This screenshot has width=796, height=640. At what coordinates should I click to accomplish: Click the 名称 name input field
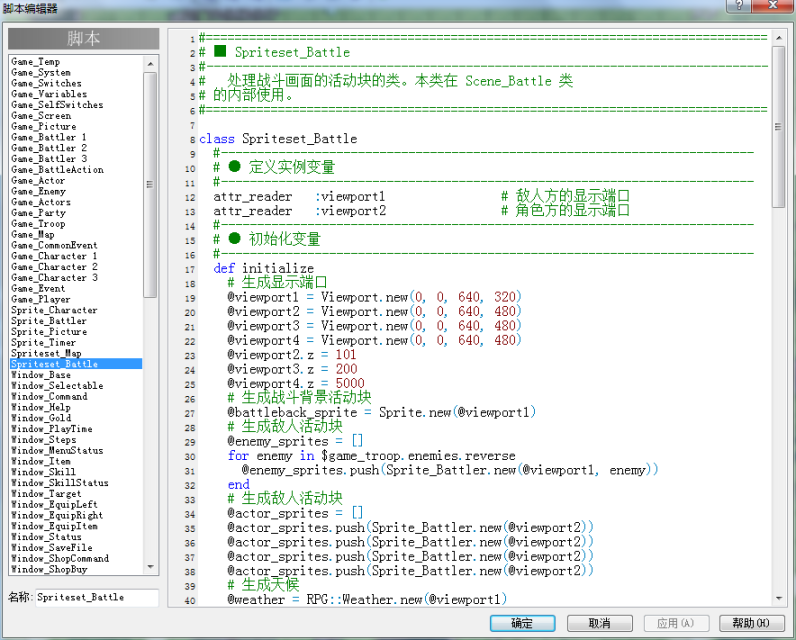97,597
